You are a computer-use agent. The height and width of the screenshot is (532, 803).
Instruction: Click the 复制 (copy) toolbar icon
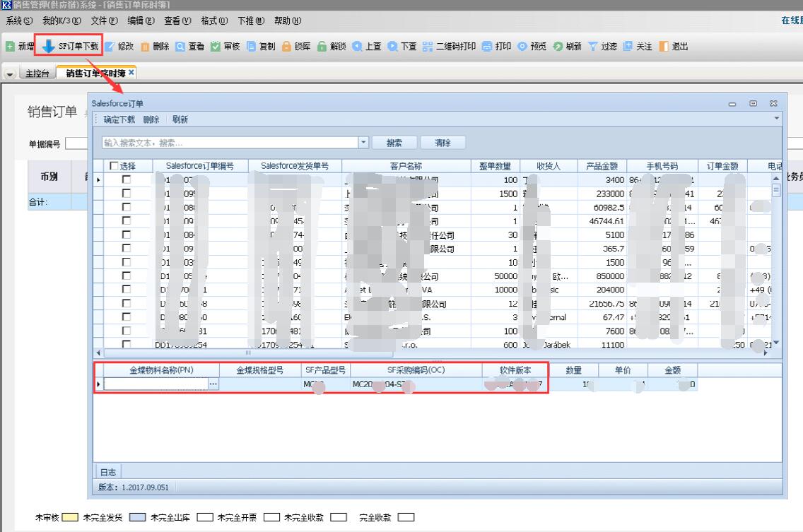point(252,46)
